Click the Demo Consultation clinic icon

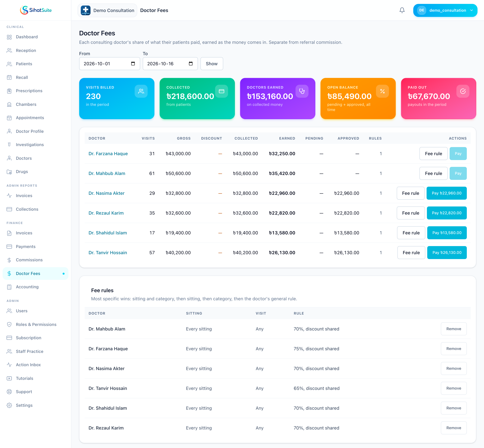tap(85, 10)
